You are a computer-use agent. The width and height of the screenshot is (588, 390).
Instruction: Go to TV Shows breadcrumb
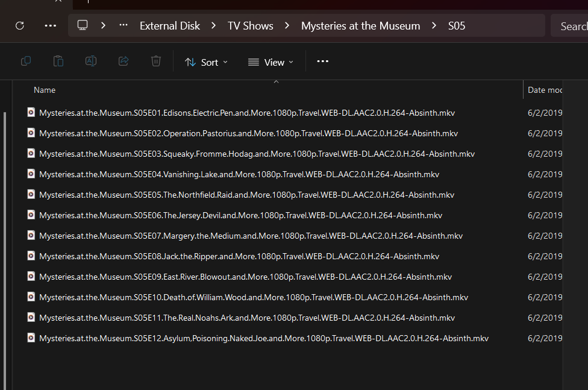coord(251,25)
